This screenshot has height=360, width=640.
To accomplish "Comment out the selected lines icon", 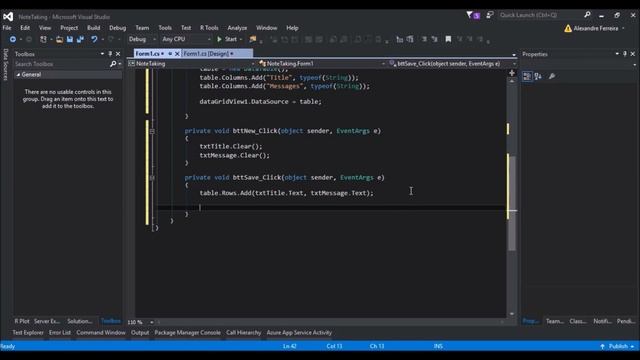I will click(x=424, y=39).
